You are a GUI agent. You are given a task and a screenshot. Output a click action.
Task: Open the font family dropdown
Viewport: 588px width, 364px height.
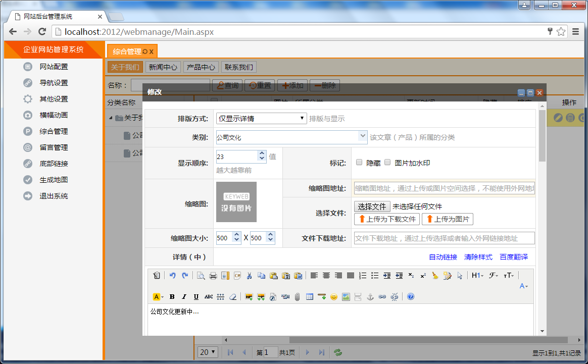pos(493,276)
